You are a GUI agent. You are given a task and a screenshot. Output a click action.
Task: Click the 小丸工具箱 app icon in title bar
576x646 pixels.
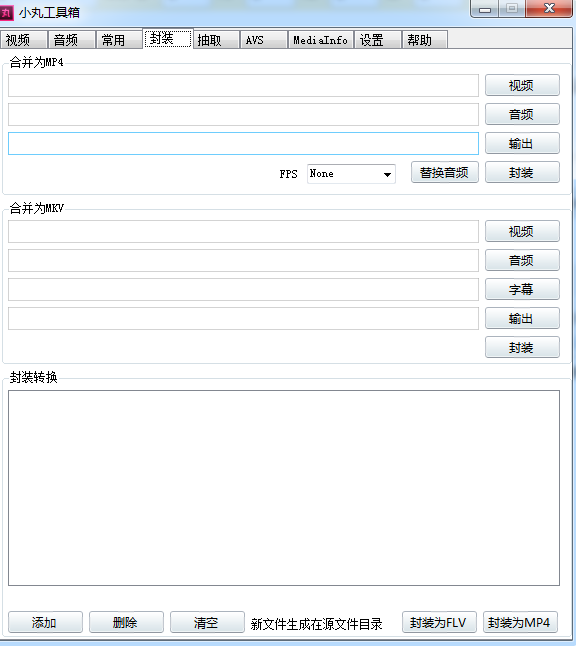7,12
